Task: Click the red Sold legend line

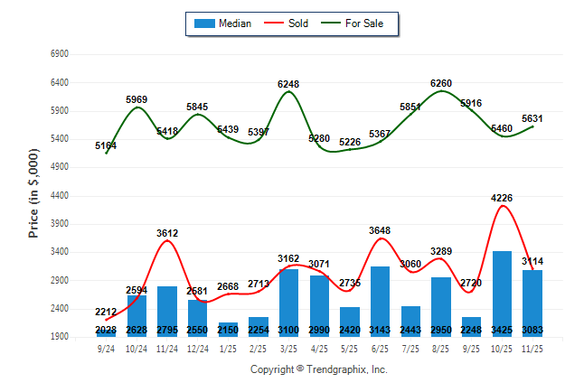Action: [x=273, y=23]
